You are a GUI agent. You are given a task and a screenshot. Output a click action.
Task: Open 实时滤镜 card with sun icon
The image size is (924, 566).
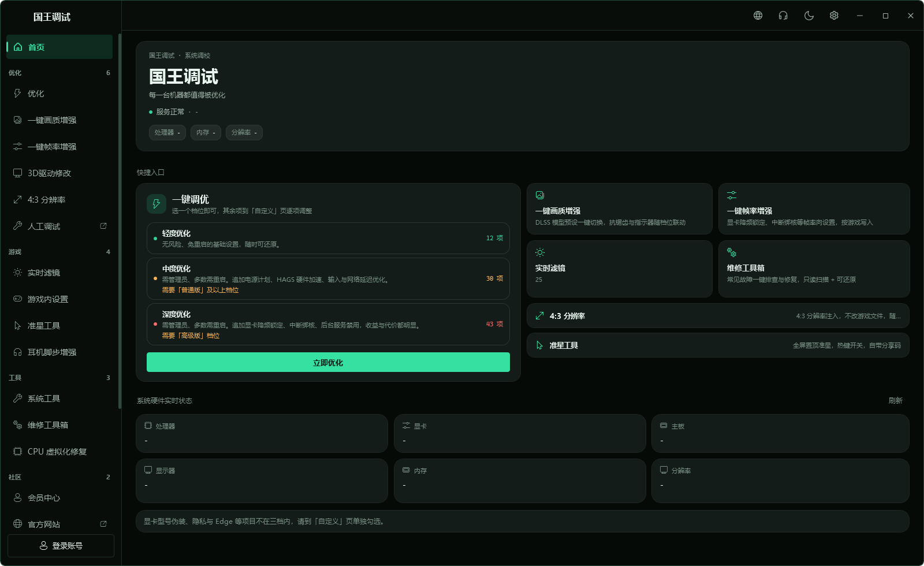[619, 269]
